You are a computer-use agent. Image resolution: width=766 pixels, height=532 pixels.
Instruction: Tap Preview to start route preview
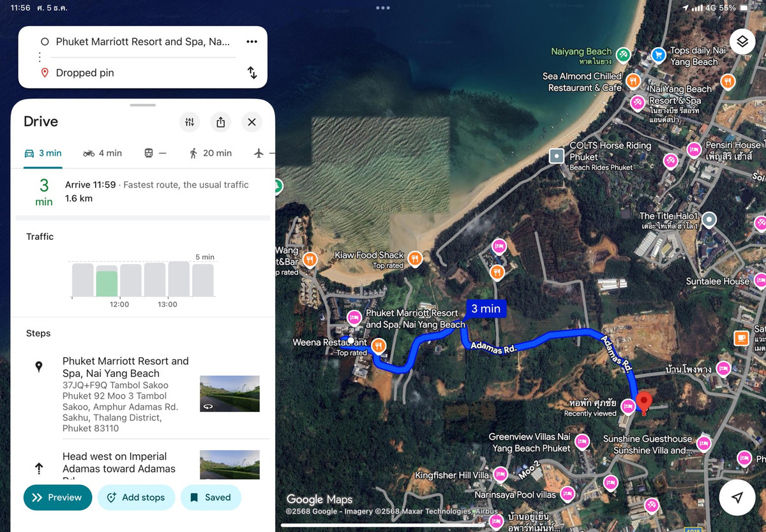click(57, 498)
